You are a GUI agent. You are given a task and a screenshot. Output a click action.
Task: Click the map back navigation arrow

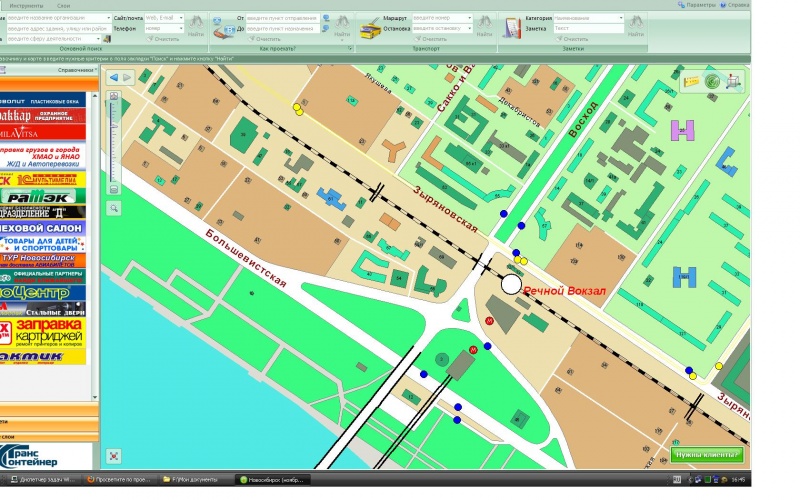(113, 77)
